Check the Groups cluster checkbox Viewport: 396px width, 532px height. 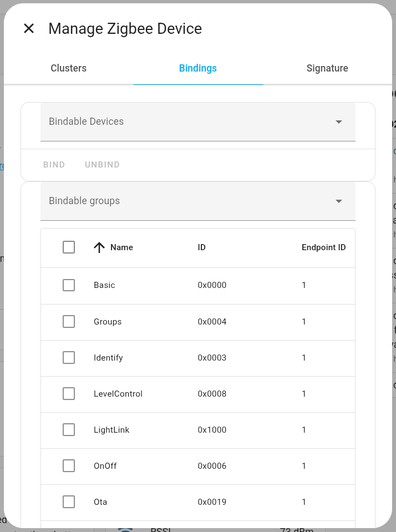[x=69, y=321]
